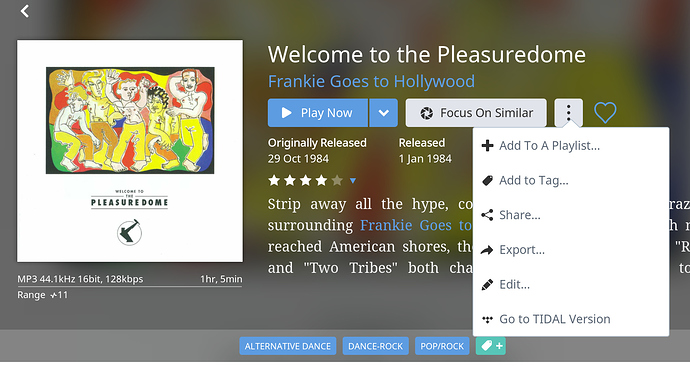Open the Play Now dropdown arrow
The height and width of the screenshot is (372, 690).
pos(384,113)
